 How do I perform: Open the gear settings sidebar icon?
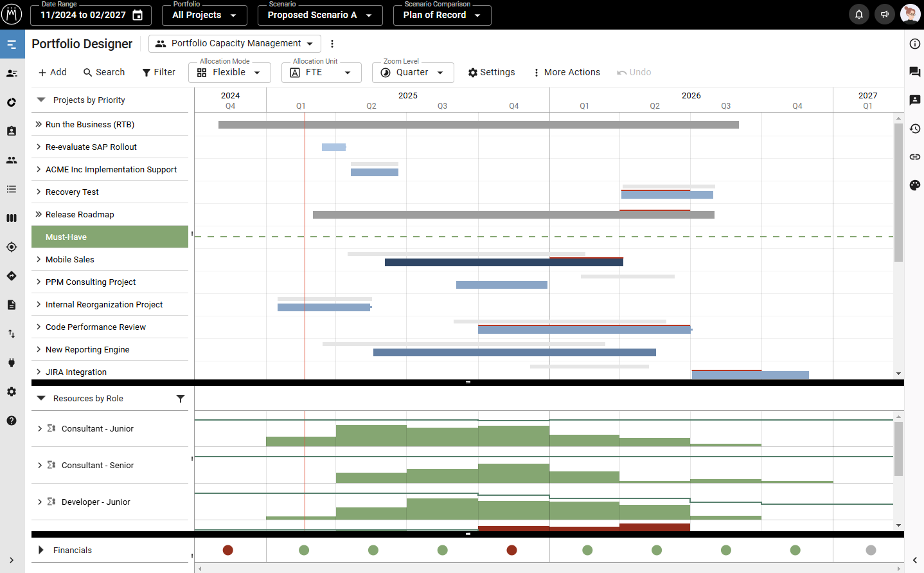pyautogui.click(x=12, y=392)
